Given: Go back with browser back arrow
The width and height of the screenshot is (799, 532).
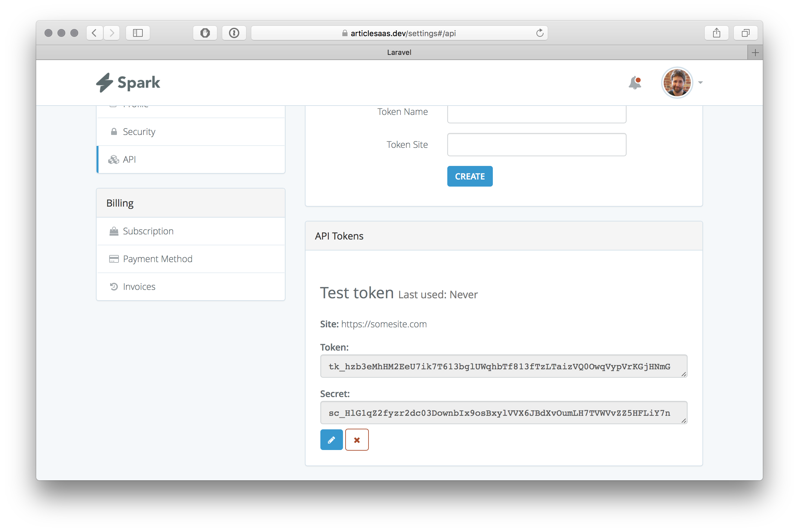Looking at the screenshot, I should 95,33.
